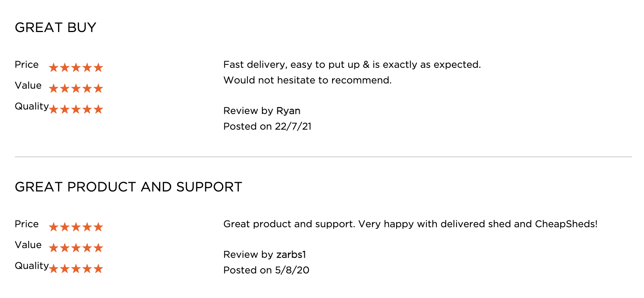Click the Quality label in zarbs1's review
Screen dimensions: 644x298
[31, 266]
